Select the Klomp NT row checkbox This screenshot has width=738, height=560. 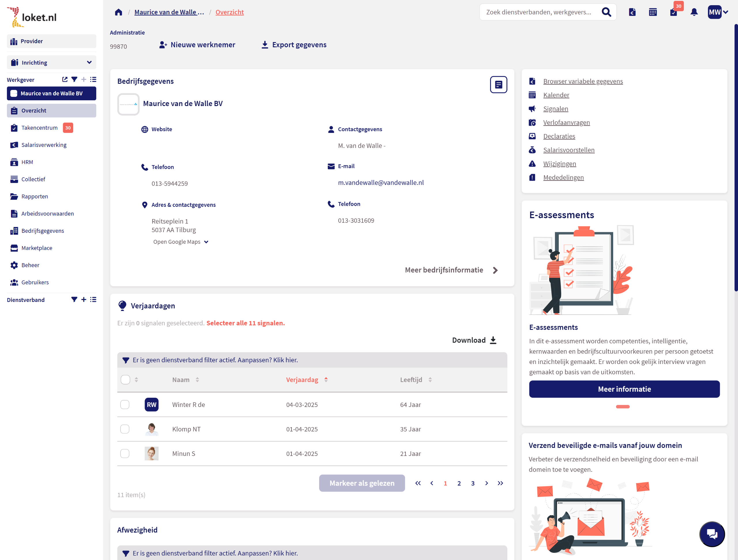(x=125, y=429)
